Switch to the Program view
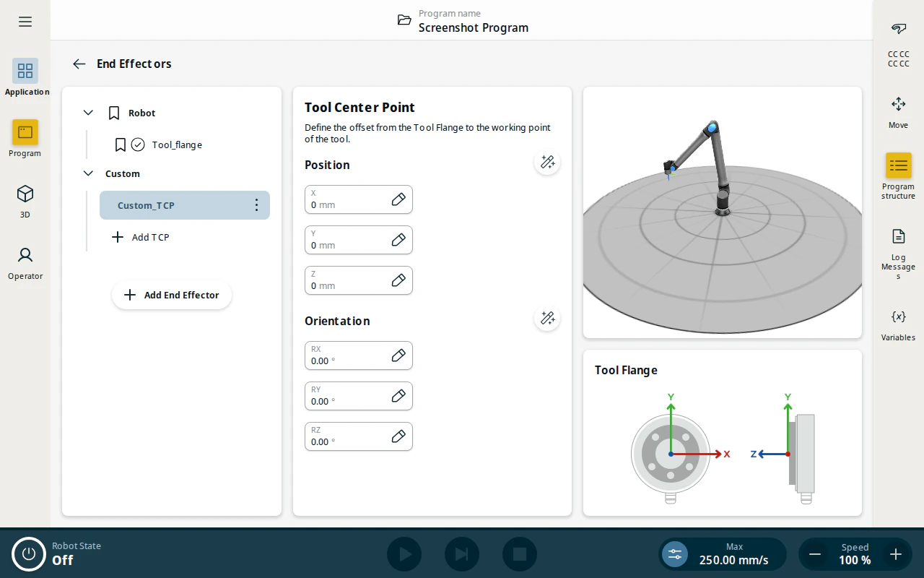The width and height of the screenshot is (924, 578). (25, 138)
